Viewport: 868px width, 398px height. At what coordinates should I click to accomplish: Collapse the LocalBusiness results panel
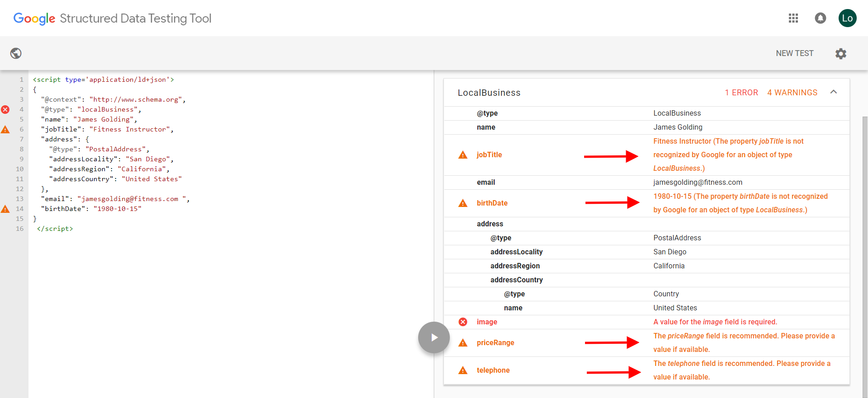tap(834, 92)
